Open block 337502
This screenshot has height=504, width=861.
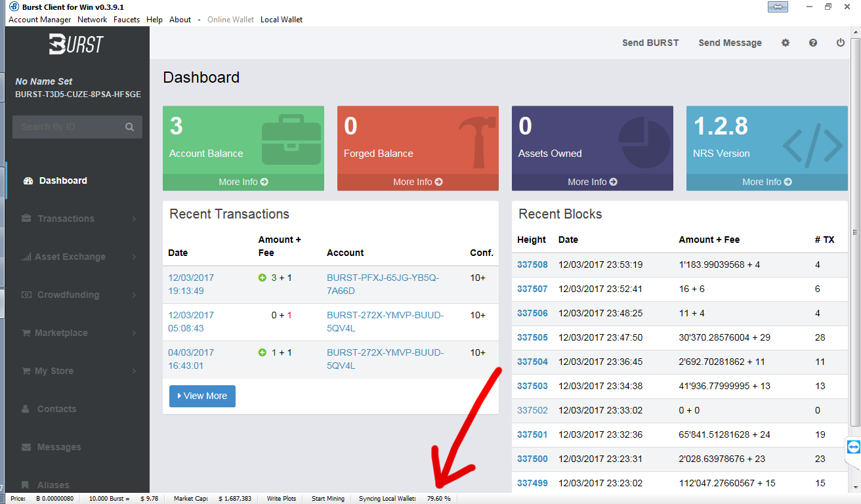pyautogui.click(x=532, y=410)
